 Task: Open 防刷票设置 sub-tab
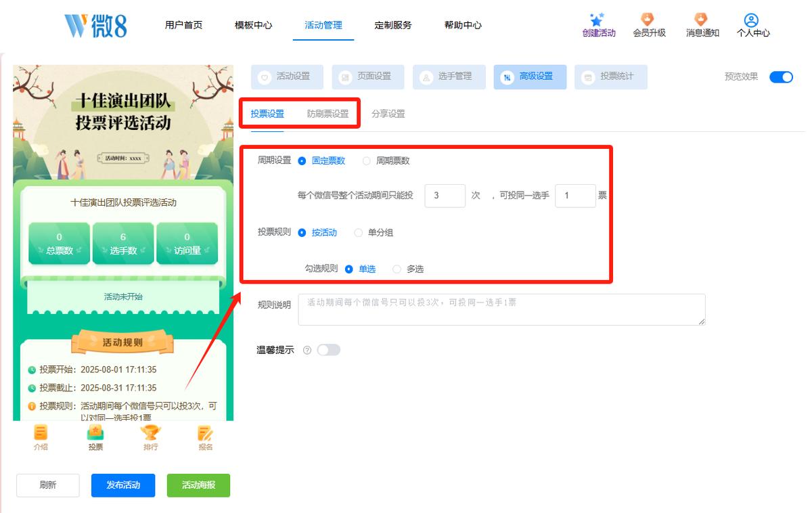[x=328, y=114]
